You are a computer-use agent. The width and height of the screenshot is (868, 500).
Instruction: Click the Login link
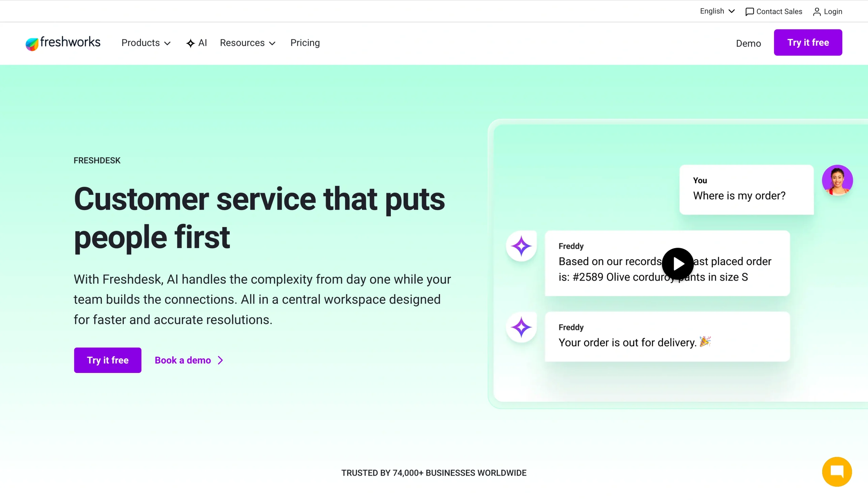click(827, 12)
